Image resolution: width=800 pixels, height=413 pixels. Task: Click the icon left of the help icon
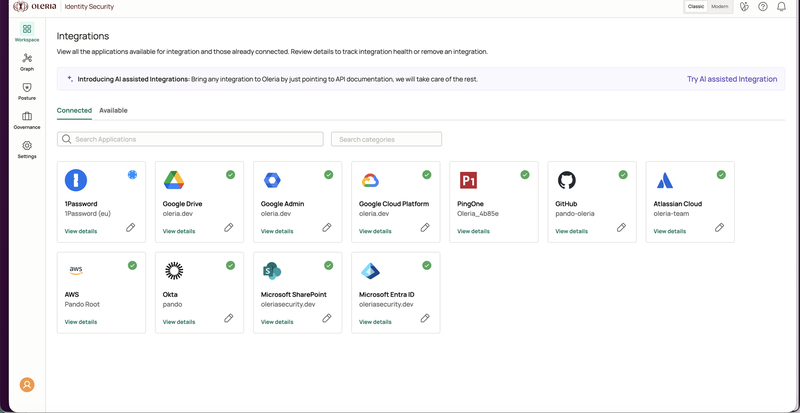click(744, 7)
